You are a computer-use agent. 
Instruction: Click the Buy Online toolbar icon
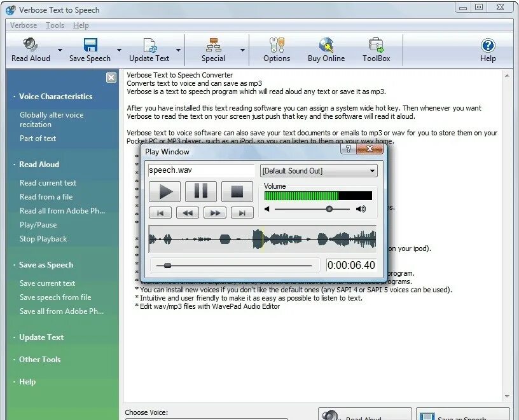click(x=326, y=45)
